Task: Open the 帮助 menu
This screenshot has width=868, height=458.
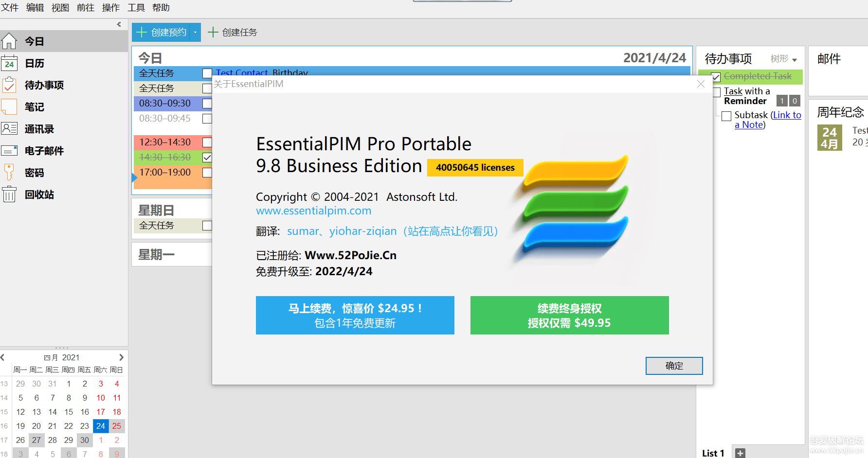Action: (x=161, y=8)
